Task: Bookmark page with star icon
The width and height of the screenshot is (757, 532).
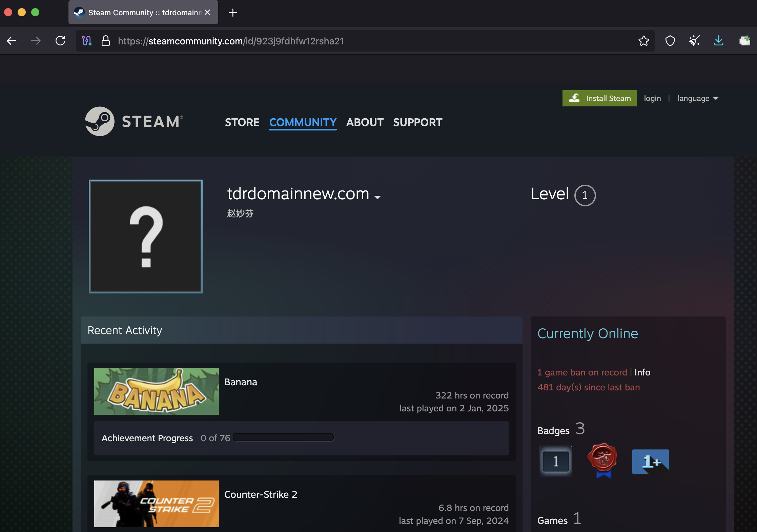Action: click(x=643, y=41)
